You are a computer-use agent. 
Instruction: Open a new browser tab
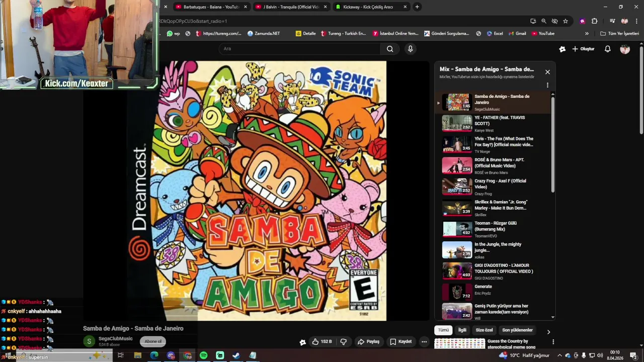(417, 7)
